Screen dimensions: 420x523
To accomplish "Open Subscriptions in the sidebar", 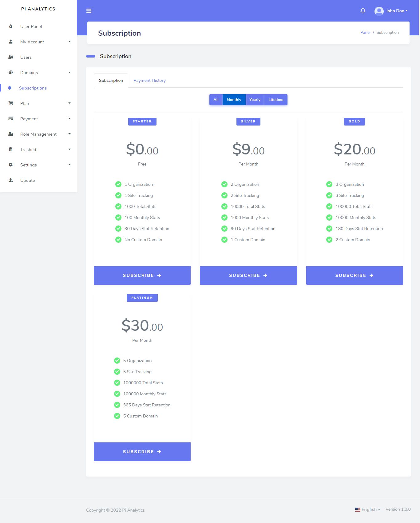I will [38, 88].
